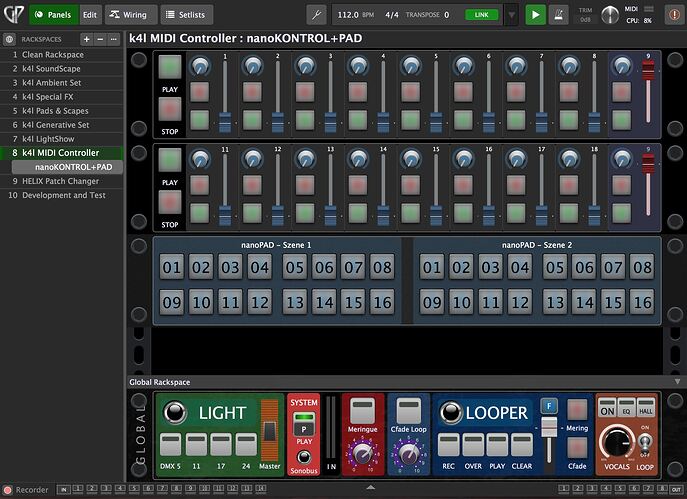687x499 pixels.
Task: Click the green PLAY pad in first row
Action: [170, 67]
